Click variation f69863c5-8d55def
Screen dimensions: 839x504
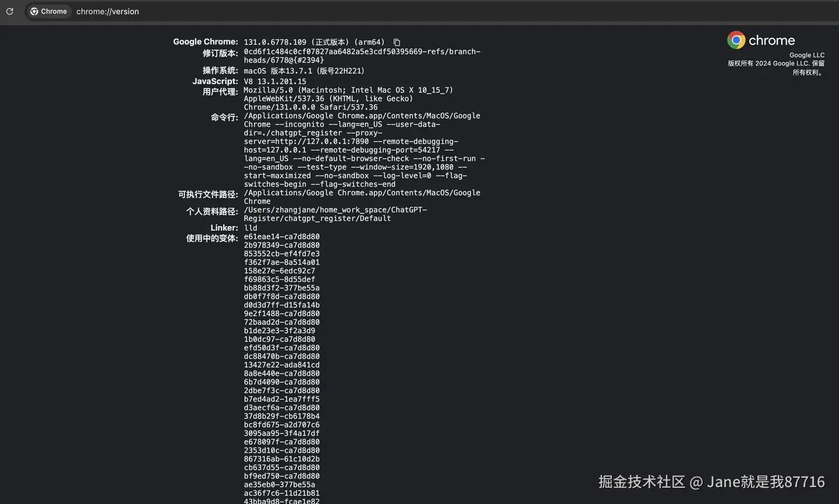point(279,279)
